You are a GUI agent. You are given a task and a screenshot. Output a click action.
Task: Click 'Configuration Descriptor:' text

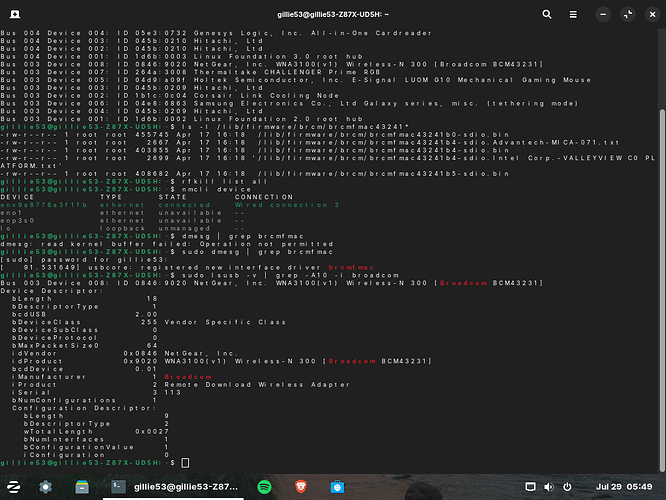pyautogui.click(x=84, y=408)
